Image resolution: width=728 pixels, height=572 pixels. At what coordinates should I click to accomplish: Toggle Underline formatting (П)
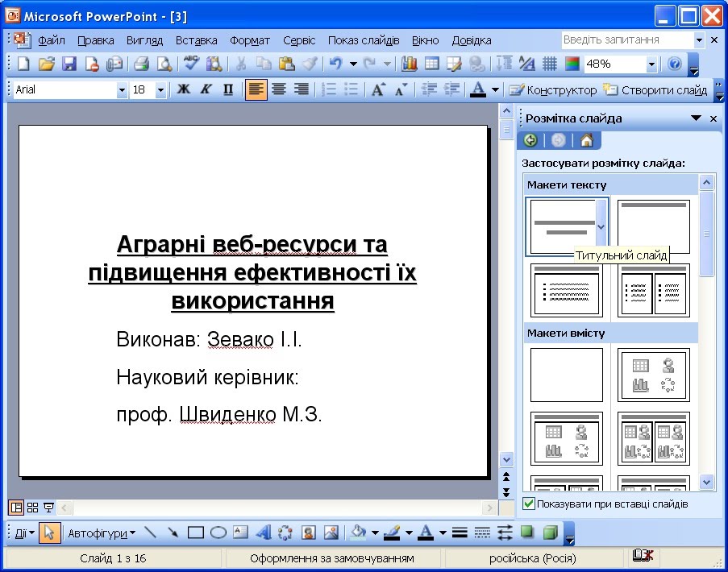pyautogui.click(x=228, y=89)
